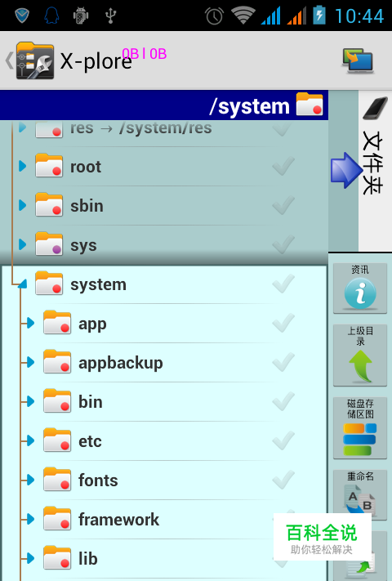
Task: Check the mark for the root folder
Action: tap(283, 166)
